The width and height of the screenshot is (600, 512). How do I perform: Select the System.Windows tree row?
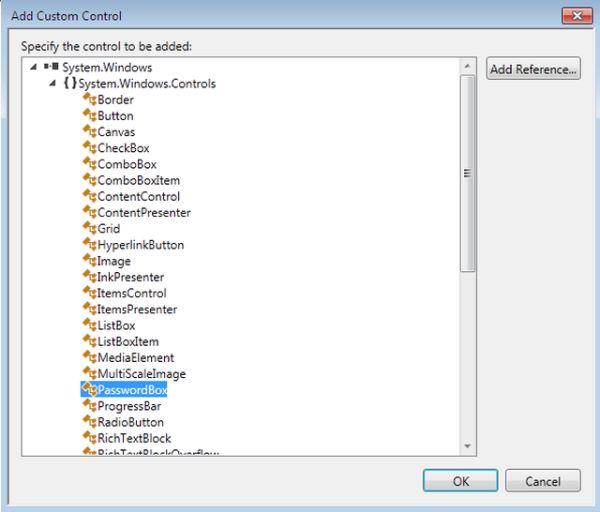[98, 67]
